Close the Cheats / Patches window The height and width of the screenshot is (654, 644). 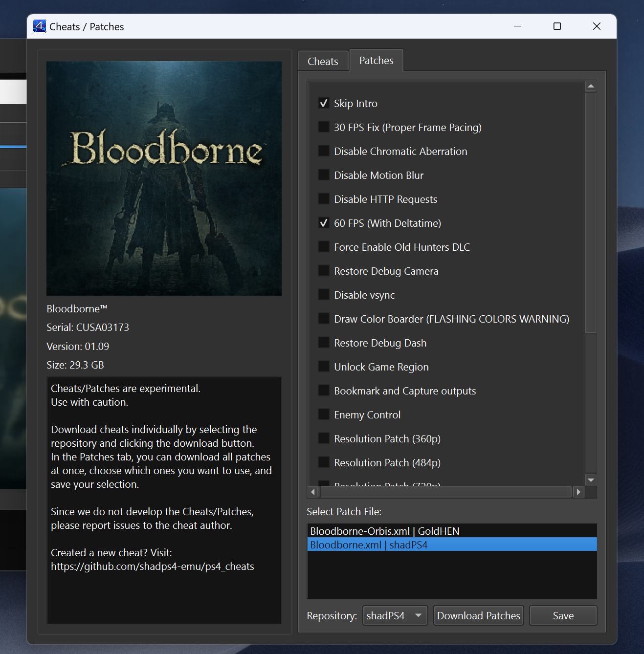tap(597, 26)
